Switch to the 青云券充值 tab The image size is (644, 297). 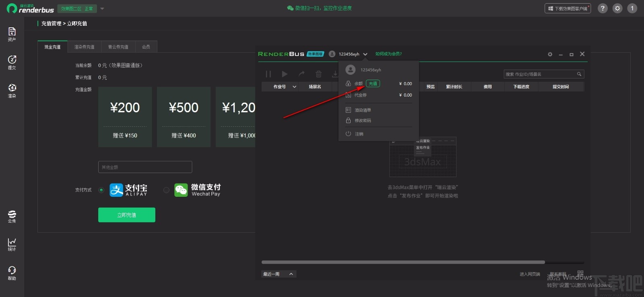[118, 47]
